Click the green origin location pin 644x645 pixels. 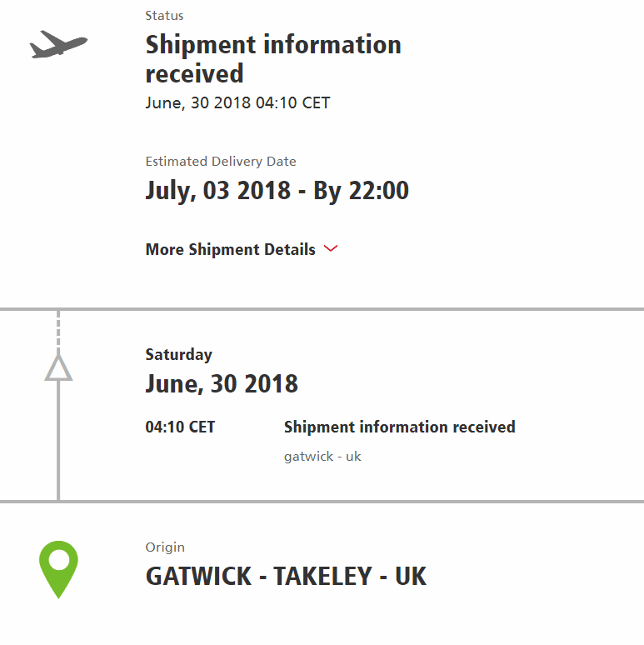59,570
